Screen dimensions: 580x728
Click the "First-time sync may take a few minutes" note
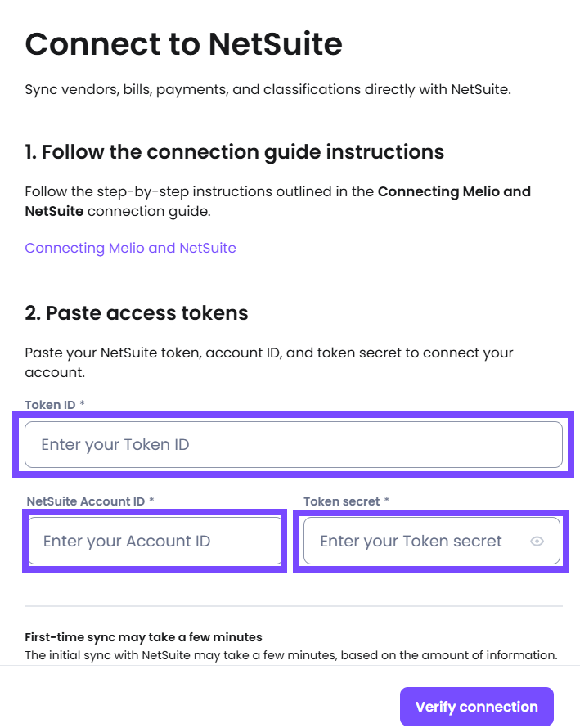tap(143, 637)
